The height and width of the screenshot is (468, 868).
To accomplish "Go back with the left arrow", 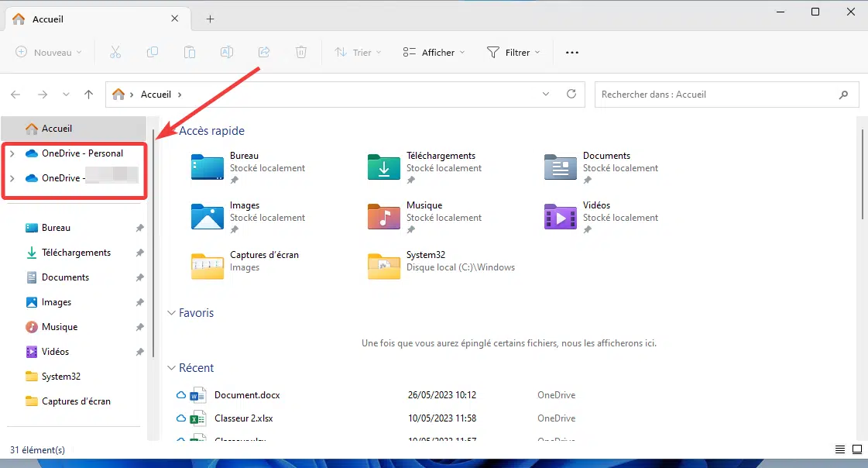I will 15,95.
